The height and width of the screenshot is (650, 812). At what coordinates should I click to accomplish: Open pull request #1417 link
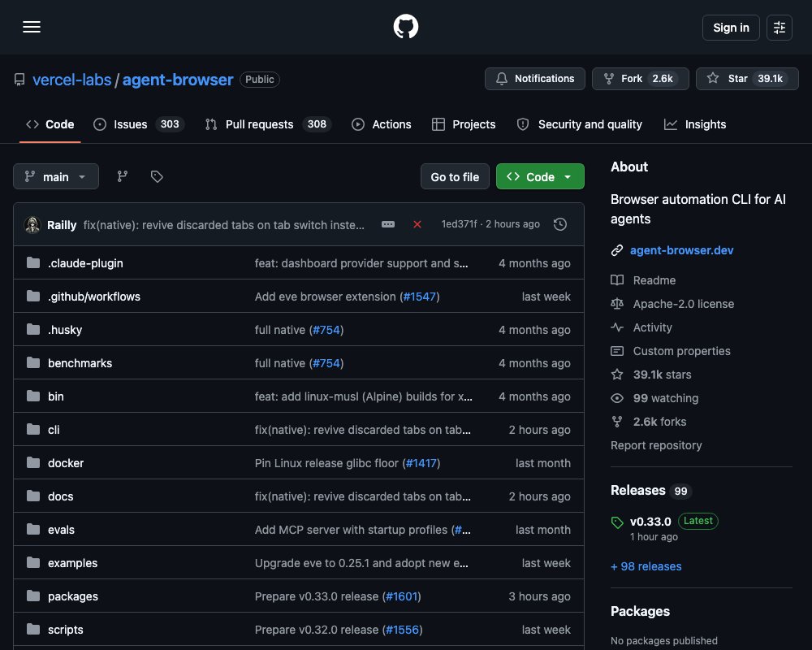(421, 463)
